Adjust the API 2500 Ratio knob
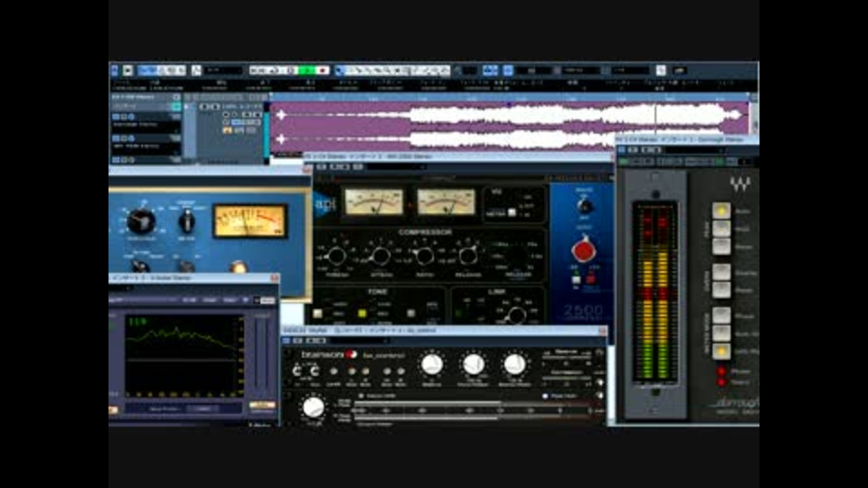868x488 pixels. (424, 256)
